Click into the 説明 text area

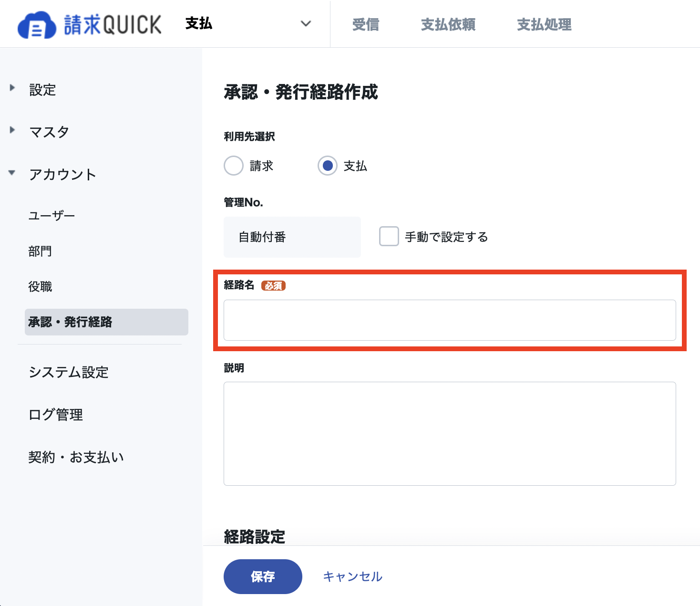point(450,434)
